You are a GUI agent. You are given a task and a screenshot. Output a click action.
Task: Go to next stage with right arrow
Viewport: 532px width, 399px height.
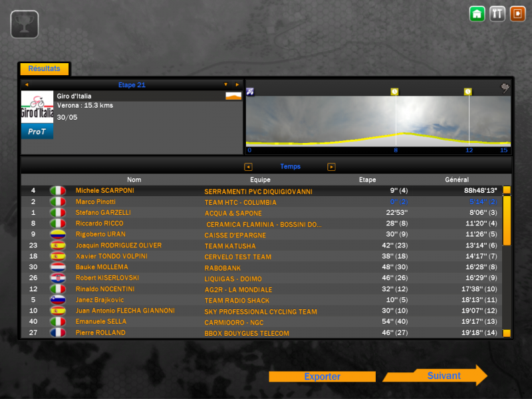click(237, 84)
